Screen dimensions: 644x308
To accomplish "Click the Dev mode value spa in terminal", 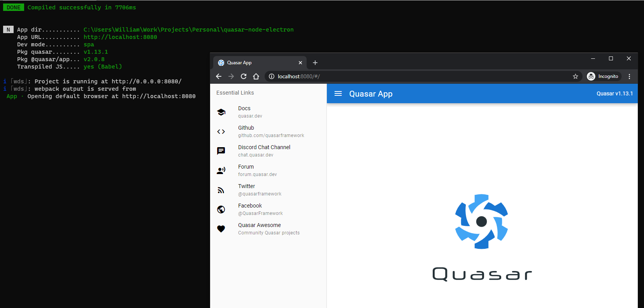I will (x=89, y=44).
